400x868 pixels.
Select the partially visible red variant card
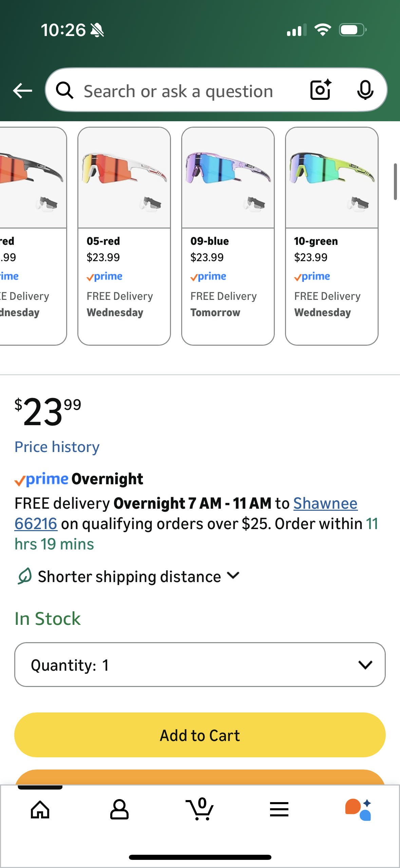33,236
